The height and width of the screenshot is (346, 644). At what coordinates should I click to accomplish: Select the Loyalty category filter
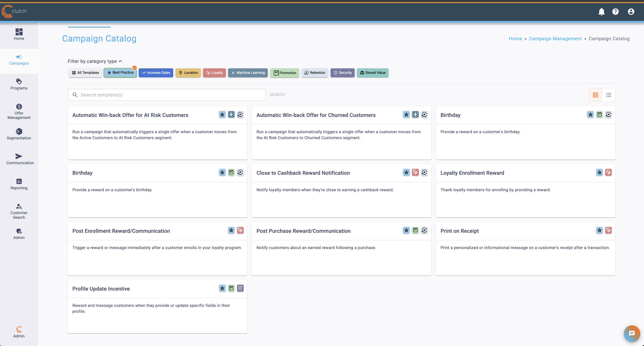(214, 73)
